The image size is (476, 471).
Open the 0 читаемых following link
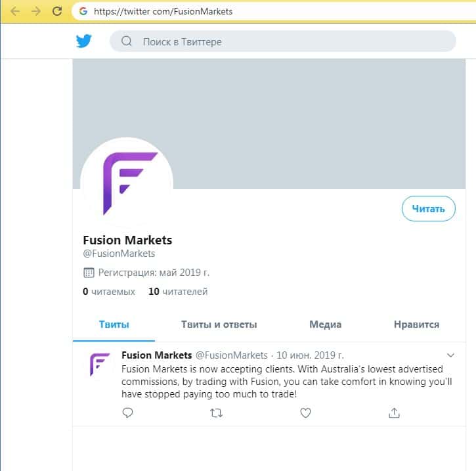point(109,292)
